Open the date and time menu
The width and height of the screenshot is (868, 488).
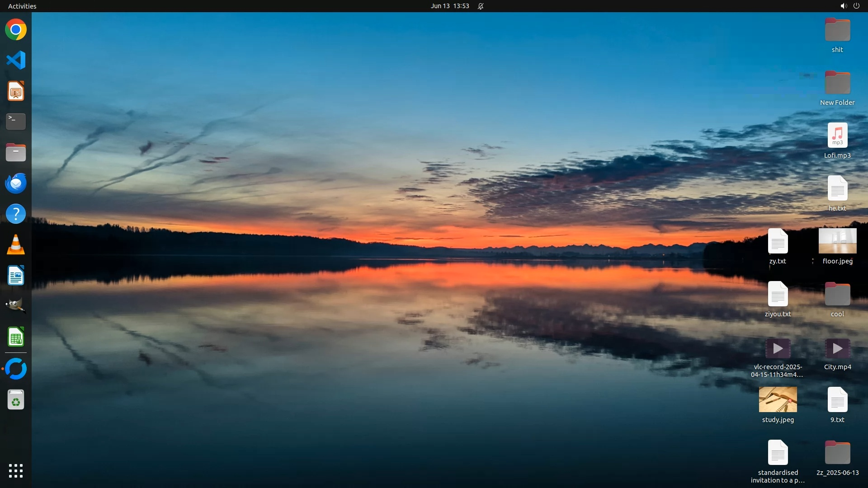(x=449, y=6)
